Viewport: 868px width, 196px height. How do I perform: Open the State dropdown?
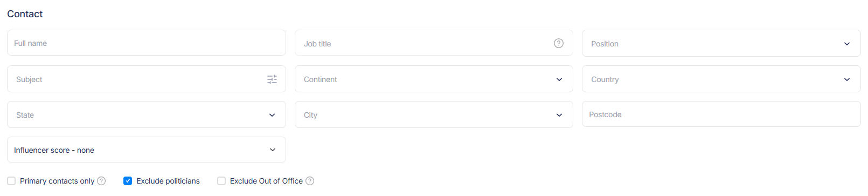tap(147, 114)
